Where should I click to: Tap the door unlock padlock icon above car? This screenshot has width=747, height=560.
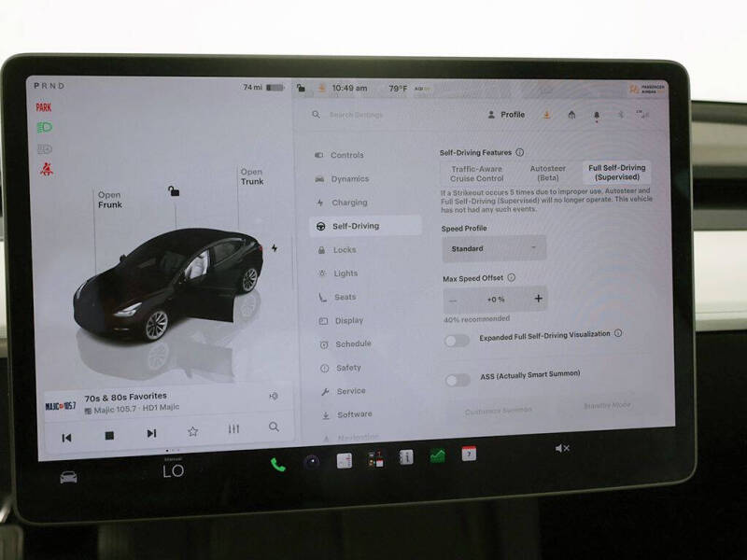(x=174, y=191)
